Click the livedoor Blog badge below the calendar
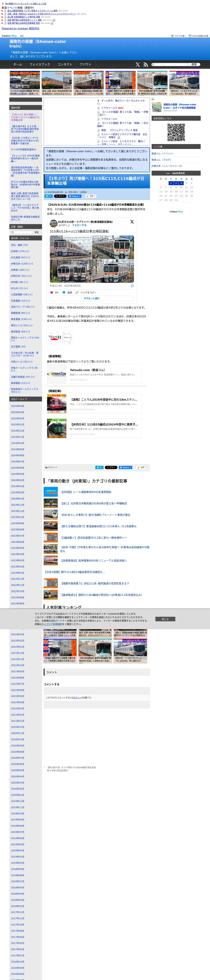The image size is (210, 980). pyautogui.click(x=176, y=212)
